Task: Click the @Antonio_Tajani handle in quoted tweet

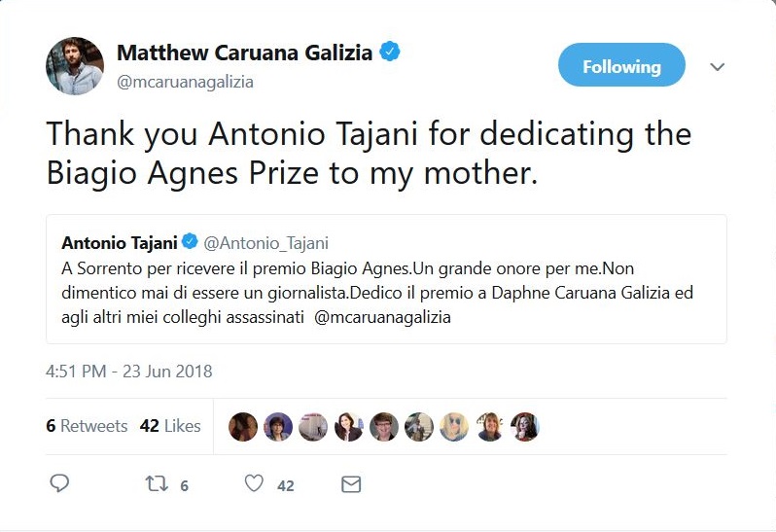Action: click(x=266, y=242)
